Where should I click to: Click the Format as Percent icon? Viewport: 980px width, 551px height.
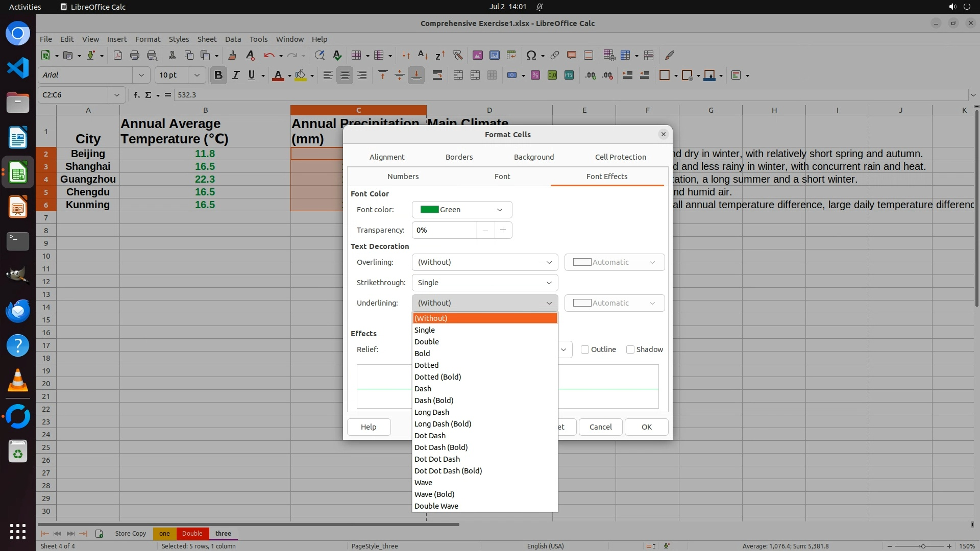tap(535, 75)
